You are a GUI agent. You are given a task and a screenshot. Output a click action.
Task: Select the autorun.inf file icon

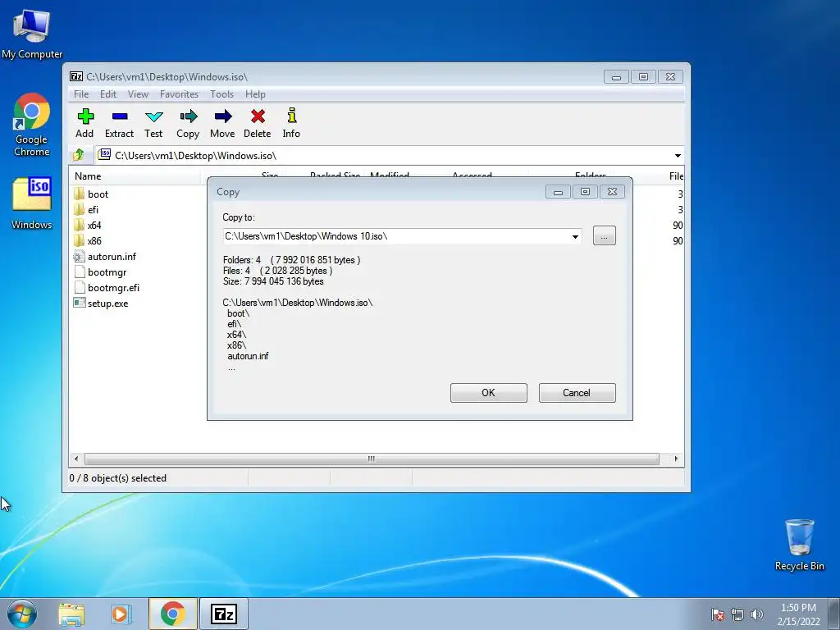[80, 256]
